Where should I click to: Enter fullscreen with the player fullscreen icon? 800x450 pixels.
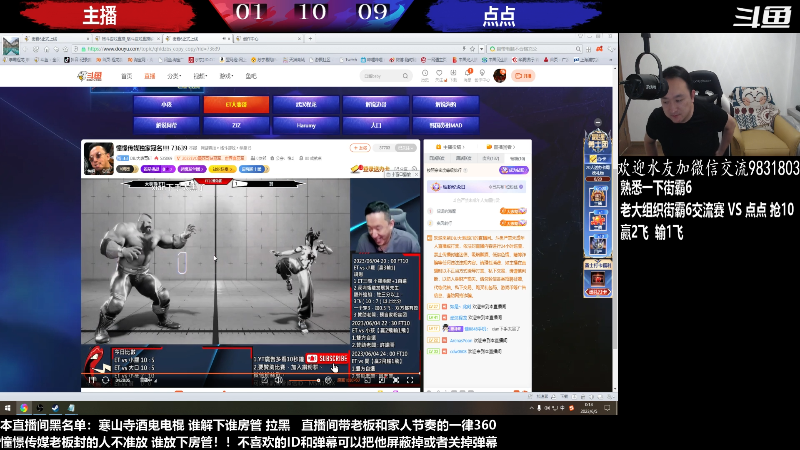pyautogui.click(x=410, y=380)
